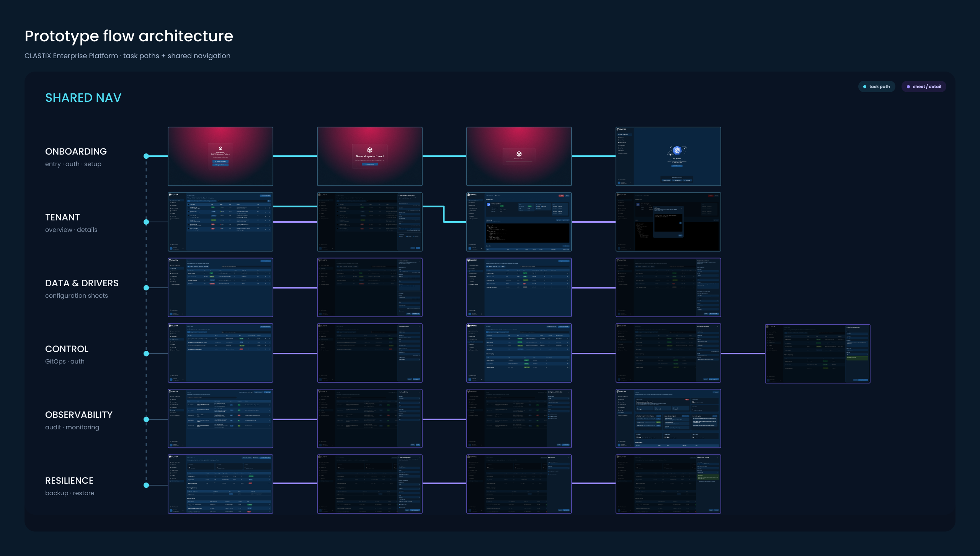980x556 pixels.
Task: Click the RESILIENCE row label
Action: (x=69, y=481)
